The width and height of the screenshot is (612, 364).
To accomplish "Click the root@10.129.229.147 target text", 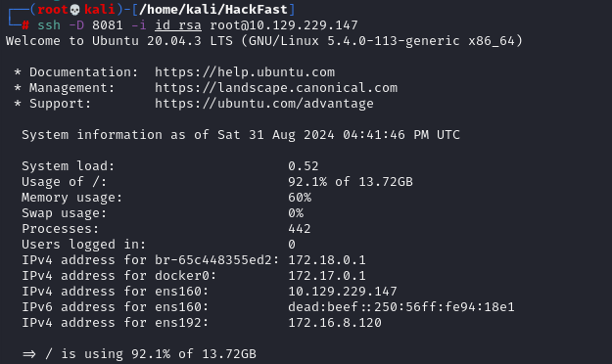I will coord(284,25).
